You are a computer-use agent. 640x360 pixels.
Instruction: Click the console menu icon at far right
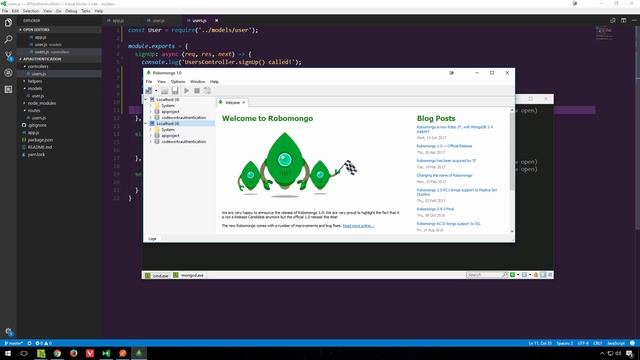550,275
